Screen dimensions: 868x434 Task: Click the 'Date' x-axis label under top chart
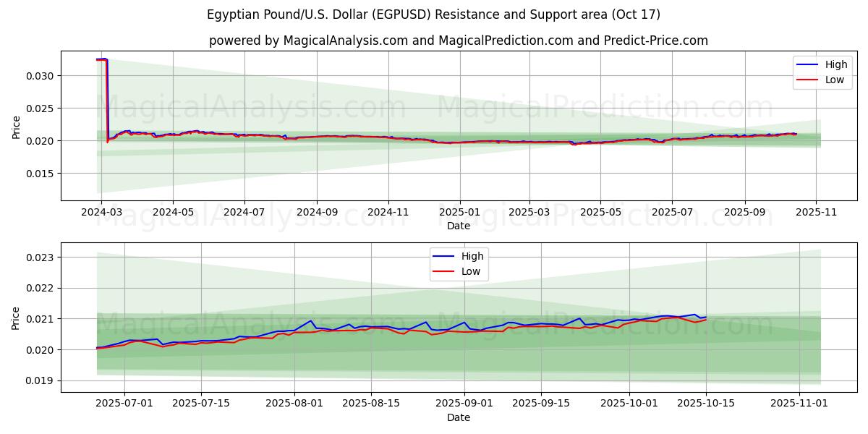coord(459,226)
